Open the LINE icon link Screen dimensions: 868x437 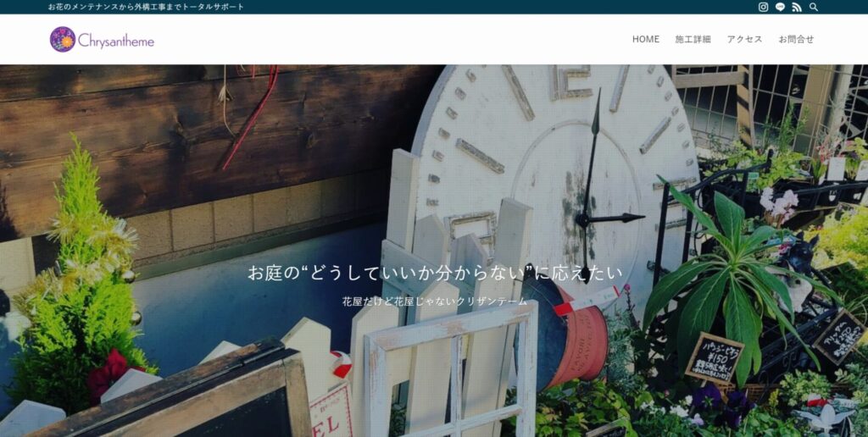[780, 7]
